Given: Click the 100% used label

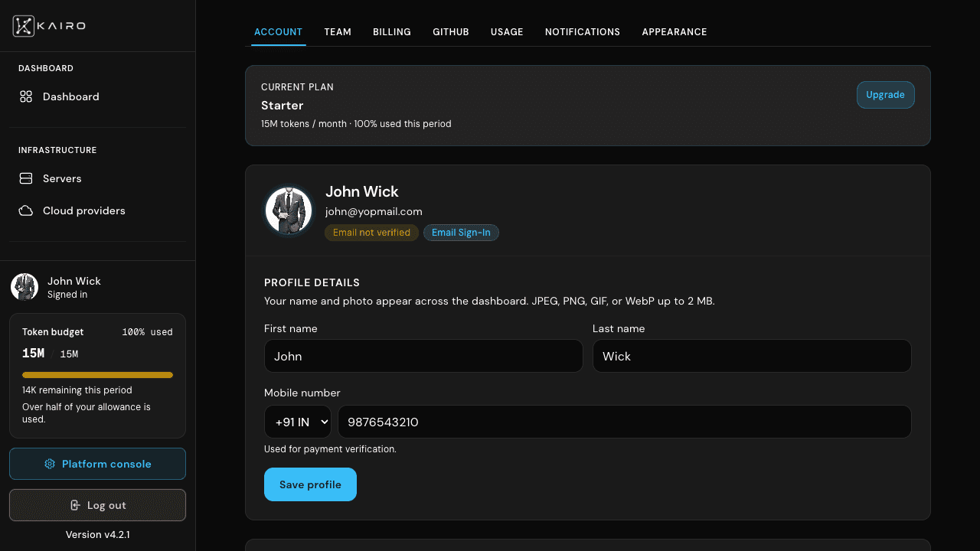Looking at the screenshot, I should point(147,332).
